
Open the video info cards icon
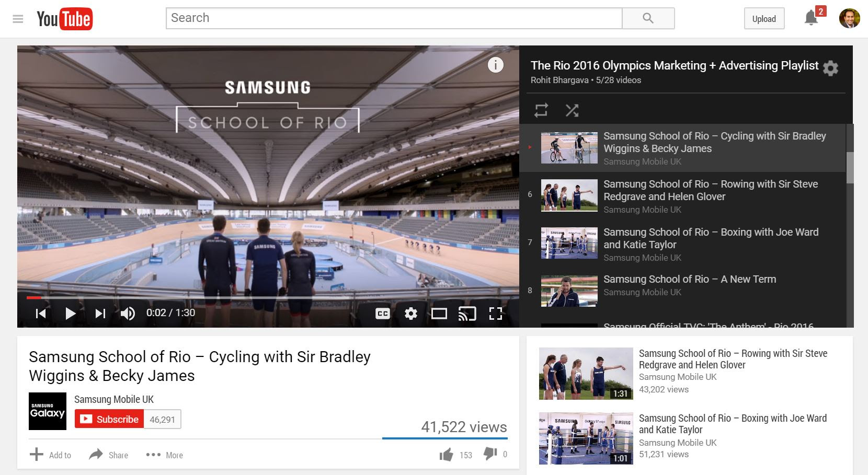495,65
